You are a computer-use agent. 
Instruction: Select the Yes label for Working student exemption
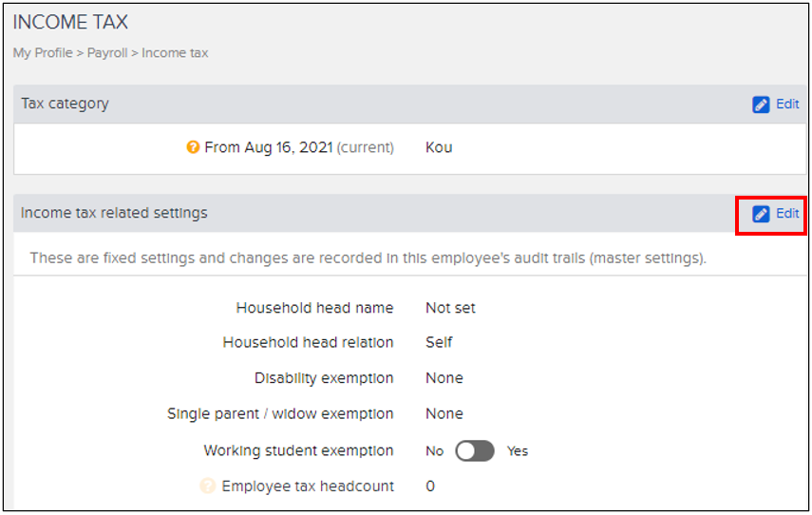pyautogui.click(x=518, y=451)
